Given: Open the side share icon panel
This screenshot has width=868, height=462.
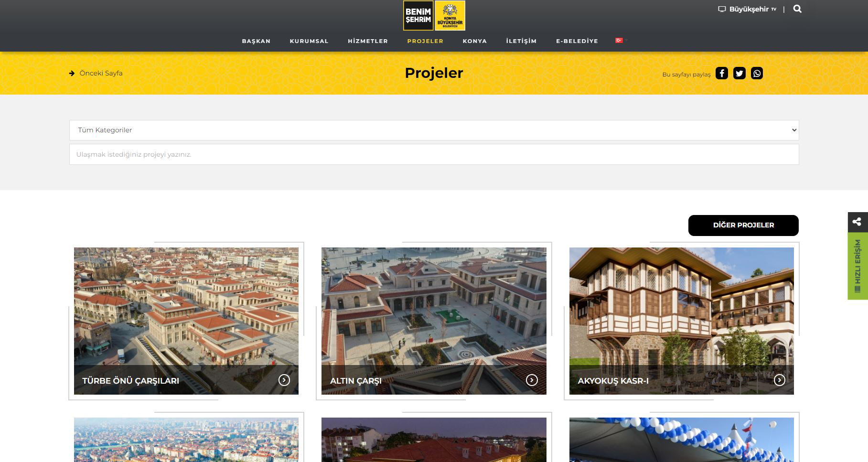Looking at the screenshot, I should pos(857,222).
